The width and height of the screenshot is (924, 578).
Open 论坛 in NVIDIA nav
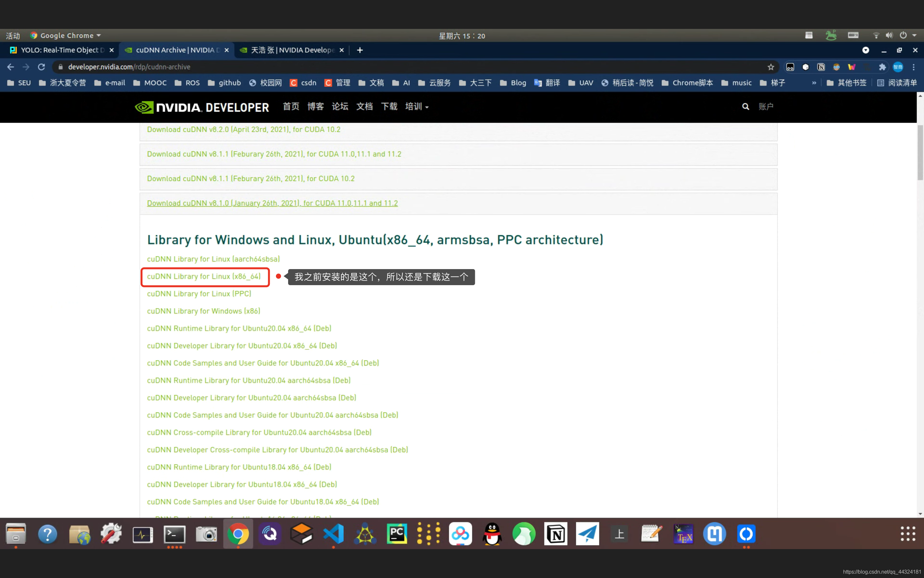pos(340,107)
